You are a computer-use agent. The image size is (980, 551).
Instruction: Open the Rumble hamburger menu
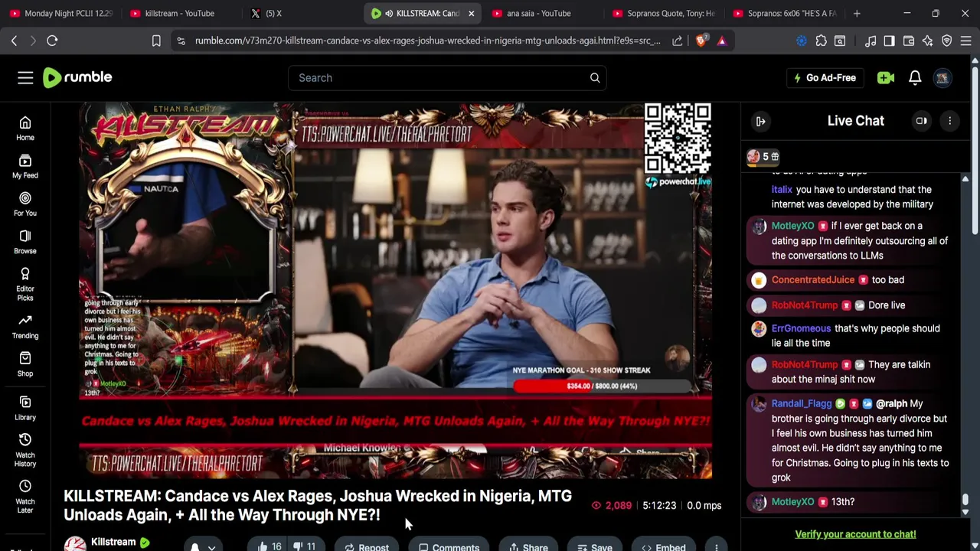pyautogui.click(x=25, y=77)
